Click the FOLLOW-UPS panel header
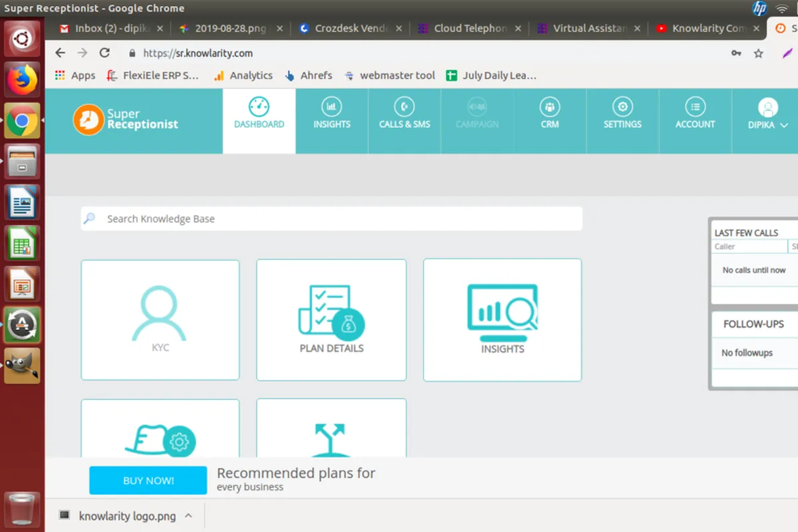The image size is (798, 532). pyautogui.click(x=753, y=324)
